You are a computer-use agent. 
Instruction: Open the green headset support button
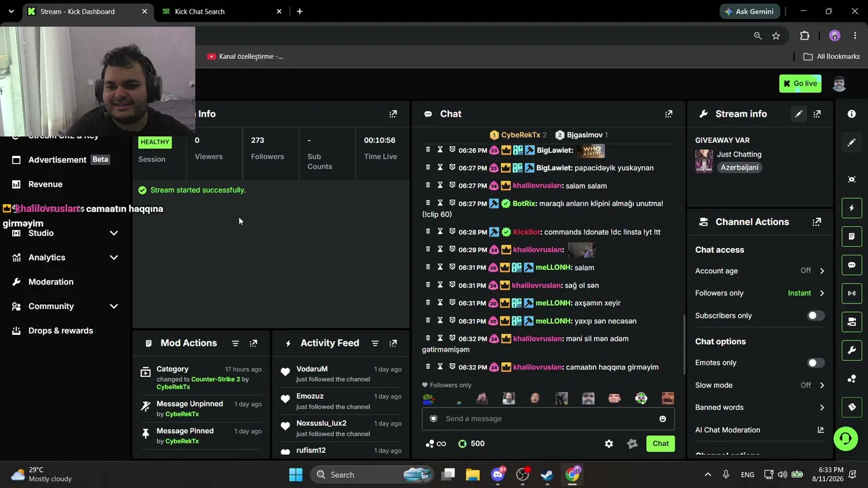(846, 439)
